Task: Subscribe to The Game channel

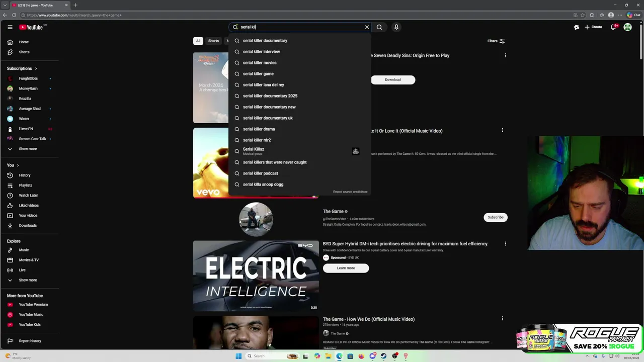Action: tap(495, 217)
